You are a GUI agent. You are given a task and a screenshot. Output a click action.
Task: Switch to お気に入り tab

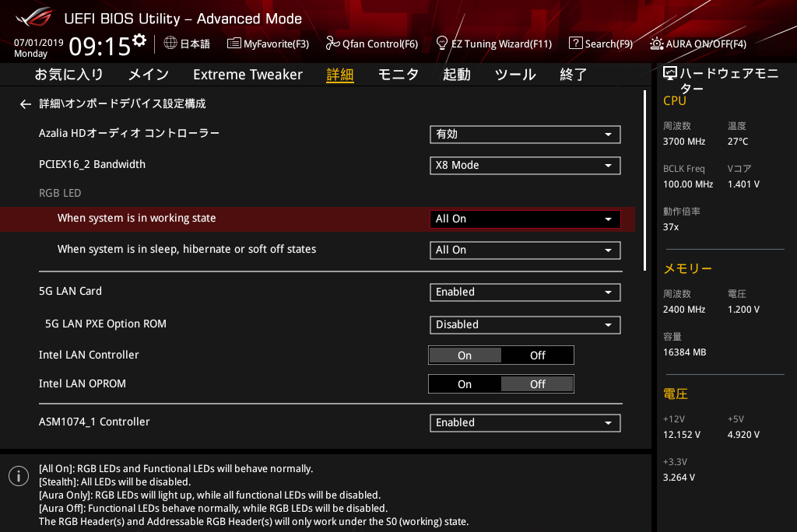click(68, 75)
